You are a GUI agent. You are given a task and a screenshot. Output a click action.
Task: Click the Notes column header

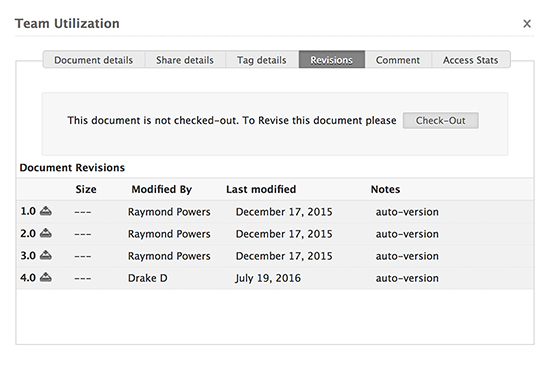385,189
